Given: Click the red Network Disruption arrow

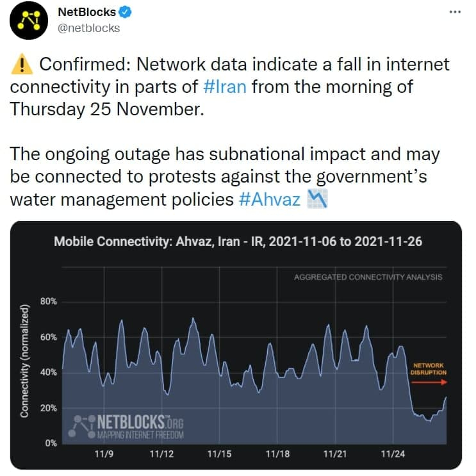Looking at the screenshot, I should click(429, 382).
